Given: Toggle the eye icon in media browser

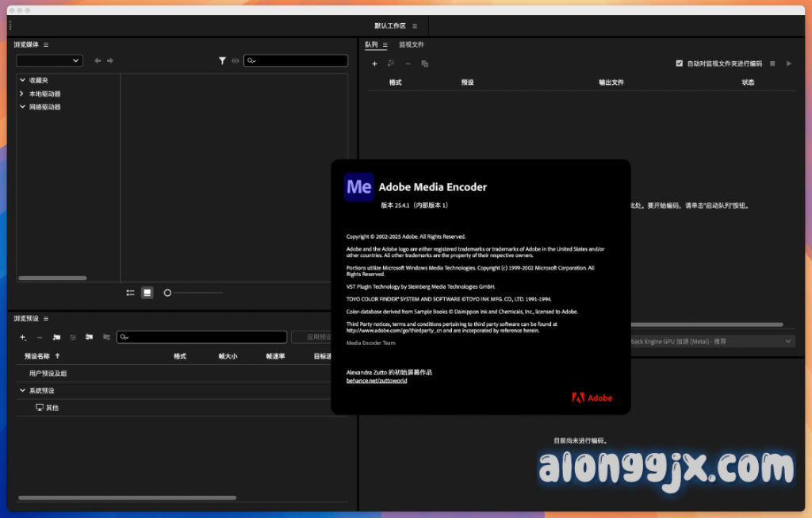Looking at the screenshot, I should click(236, 60).
